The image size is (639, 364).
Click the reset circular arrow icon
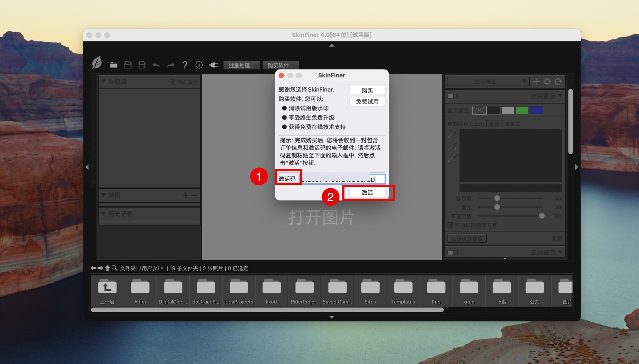(558, 82)
